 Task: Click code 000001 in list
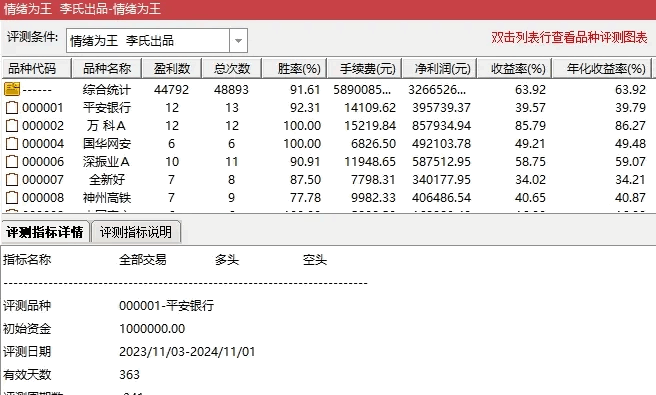pyautogui.click(x=43, y=108)
